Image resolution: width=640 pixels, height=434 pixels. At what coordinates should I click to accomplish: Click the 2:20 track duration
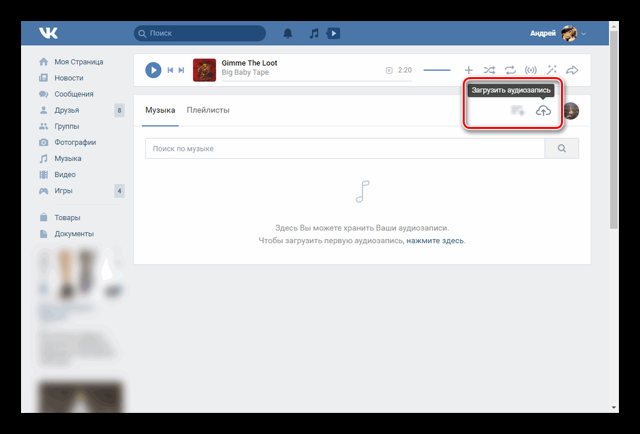click(x=405, y=70)
